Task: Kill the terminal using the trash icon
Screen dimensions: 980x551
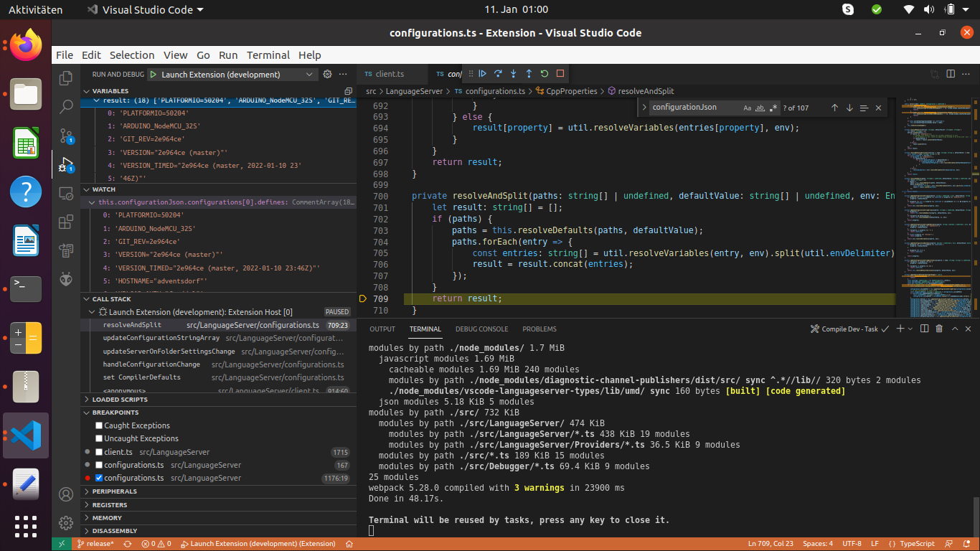Action: point(939,329)
